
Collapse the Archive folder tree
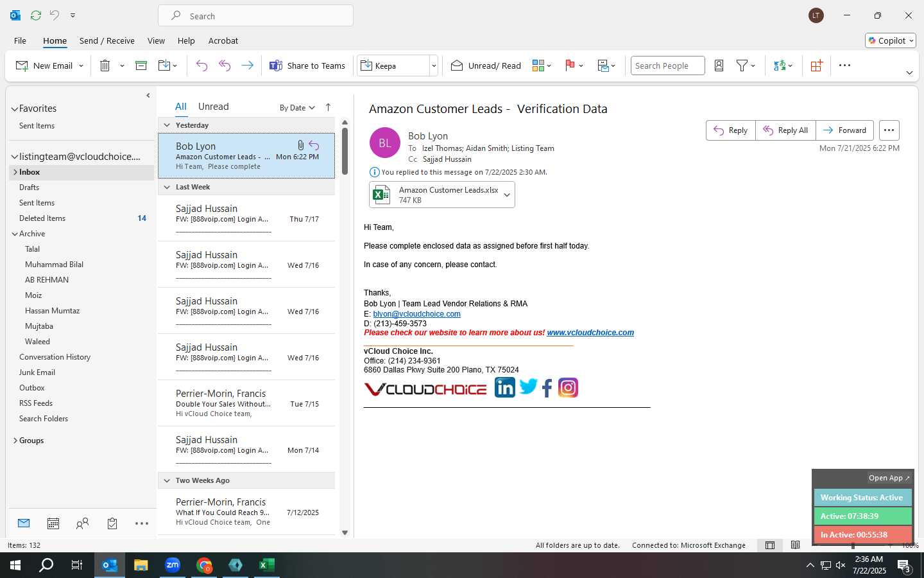(15, 234)
